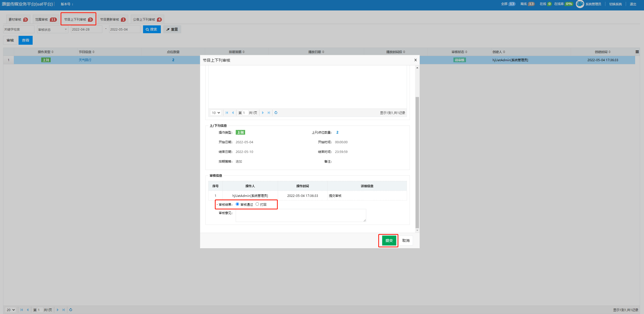644x314 pixels.
Task: Open the 公告上下刊审核 tab
Action: pyautogui.click(x=147, y=20)
